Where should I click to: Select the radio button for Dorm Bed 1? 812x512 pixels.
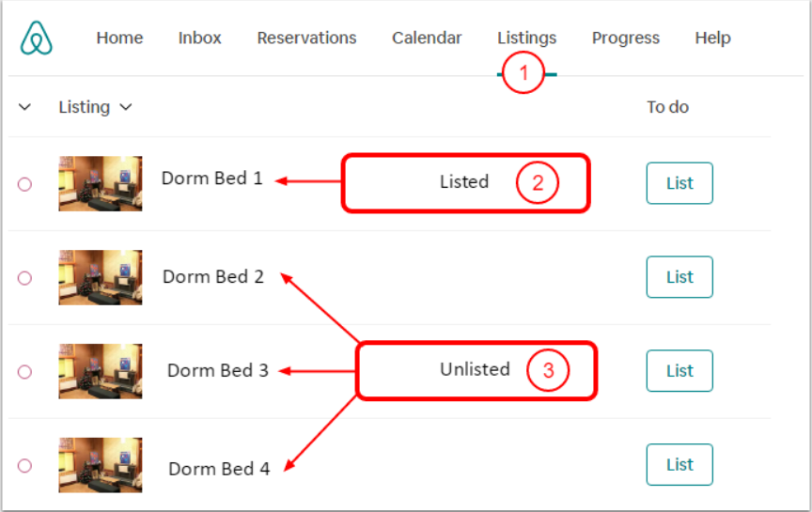[24, 184]
